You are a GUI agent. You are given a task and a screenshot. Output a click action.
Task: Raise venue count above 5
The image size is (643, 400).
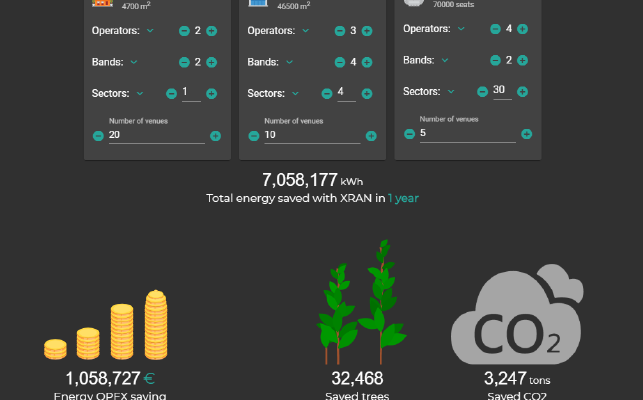527,134
